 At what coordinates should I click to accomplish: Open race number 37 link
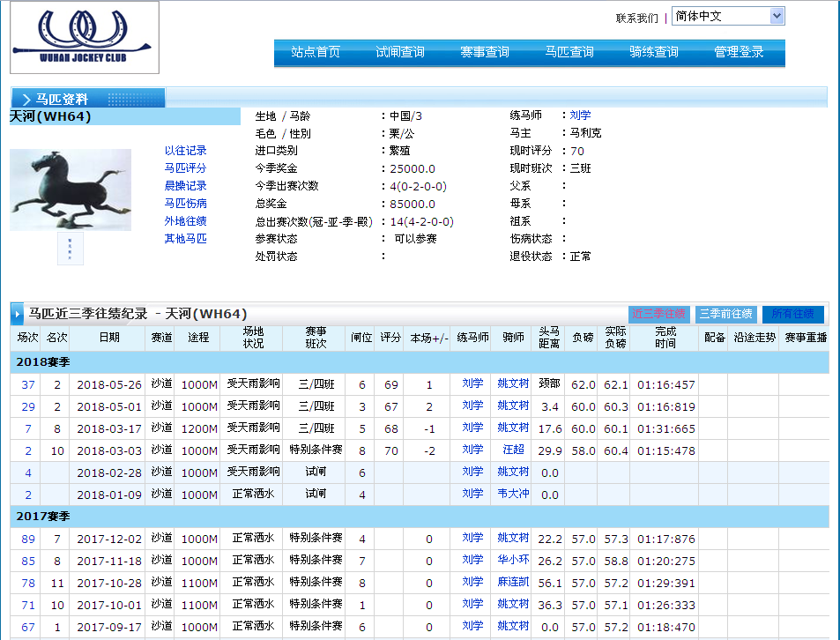point(28,384)
